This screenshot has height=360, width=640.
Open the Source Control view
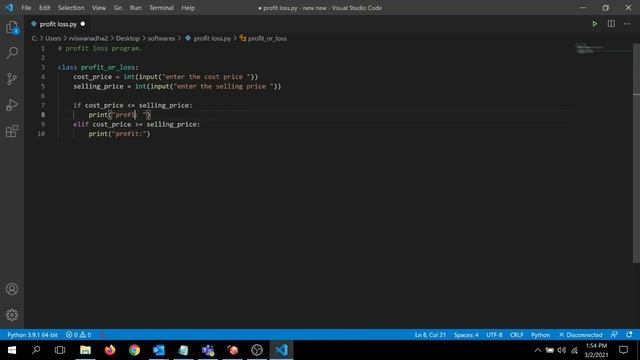(12, 79)
